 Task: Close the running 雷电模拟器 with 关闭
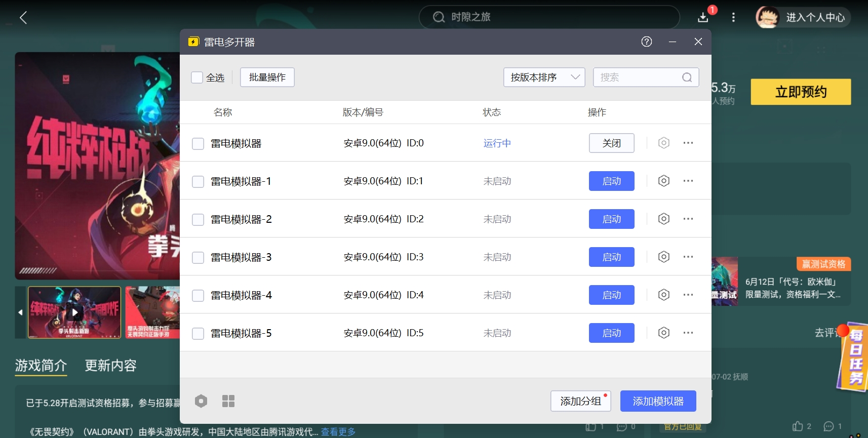coord(611,143)
